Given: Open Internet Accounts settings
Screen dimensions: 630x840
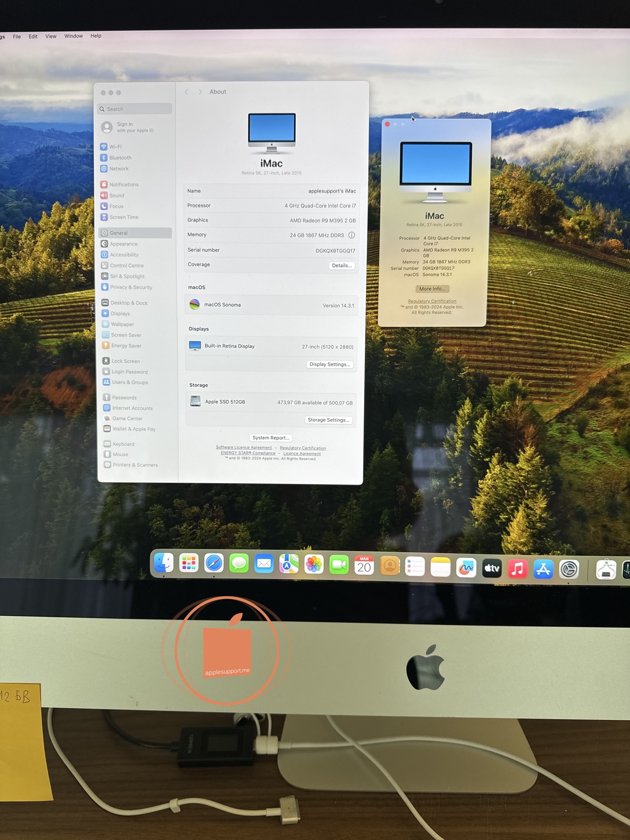Looking at the screenshot, I should [x=128, y=408].
